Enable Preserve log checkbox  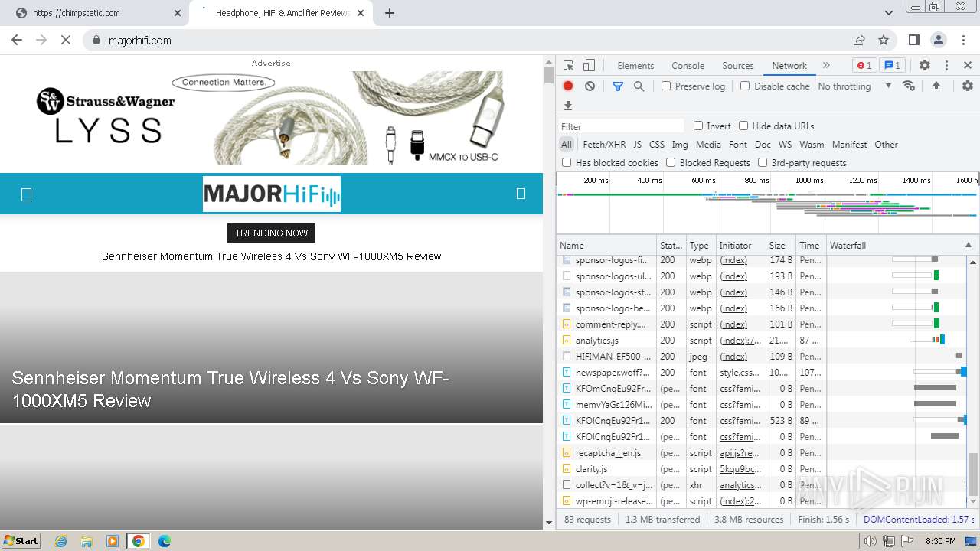[666, 86]
